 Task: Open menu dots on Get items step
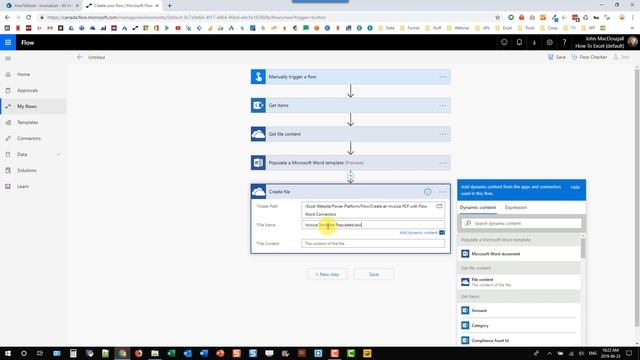pos(443,105)
